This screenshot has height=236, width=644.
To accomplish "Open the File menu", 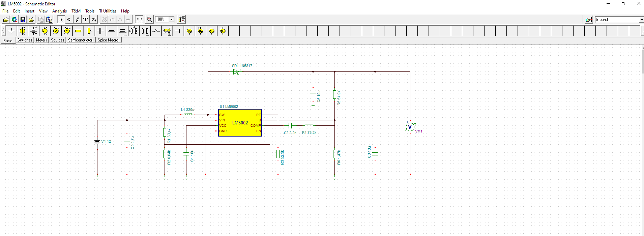I will 5,11.
